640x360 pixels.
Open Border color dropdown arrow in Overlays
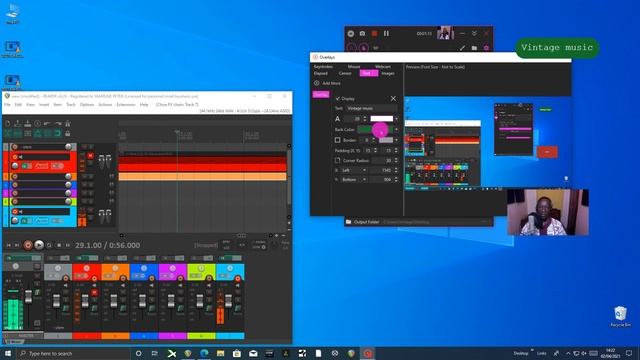(x=396, y=140)
